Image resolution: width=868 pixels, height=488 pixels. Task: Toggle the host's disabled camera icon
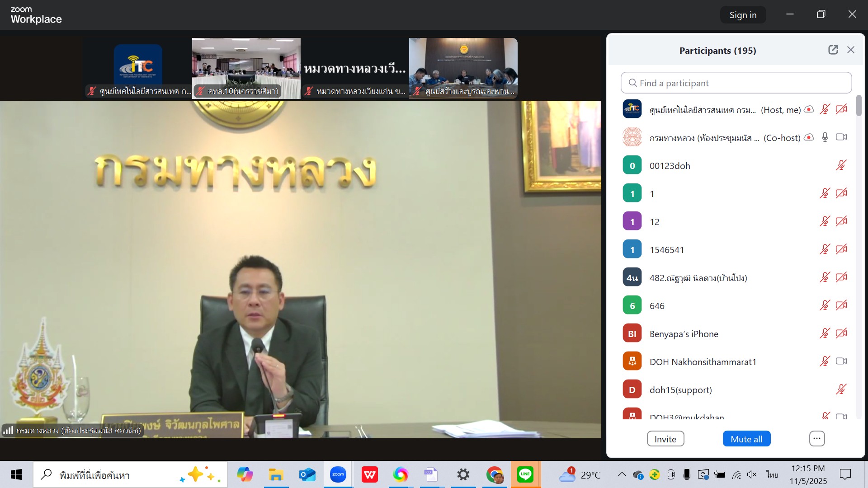pos(841,109)
